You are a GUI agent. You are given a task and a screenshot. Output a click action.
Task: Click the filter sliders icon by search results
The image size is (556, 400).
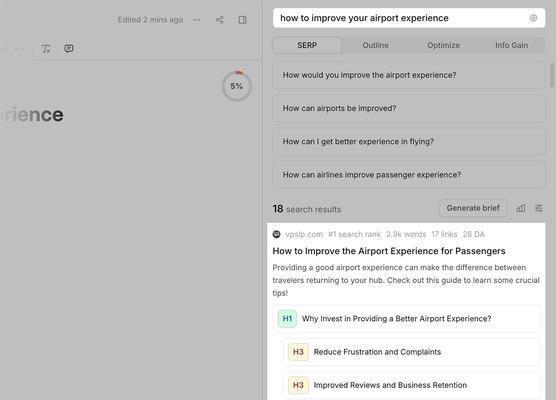[x=539, y=208]
